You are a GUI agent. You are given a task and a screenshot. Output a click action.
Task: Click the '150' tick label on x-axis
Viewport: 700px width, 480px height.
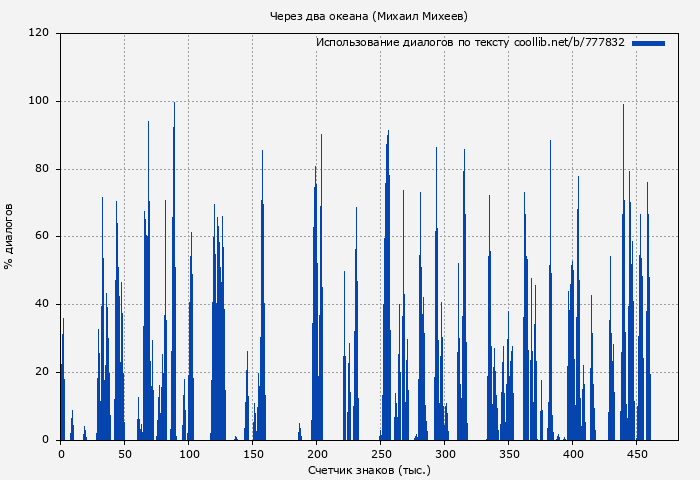tap(253, 453)
